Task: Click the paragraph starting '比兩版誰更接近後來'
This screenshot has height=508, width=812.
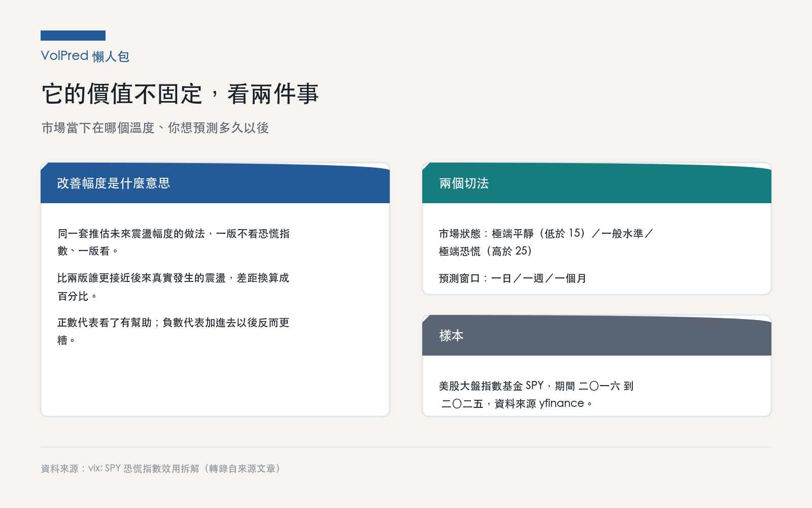Action: click(174, 287)
